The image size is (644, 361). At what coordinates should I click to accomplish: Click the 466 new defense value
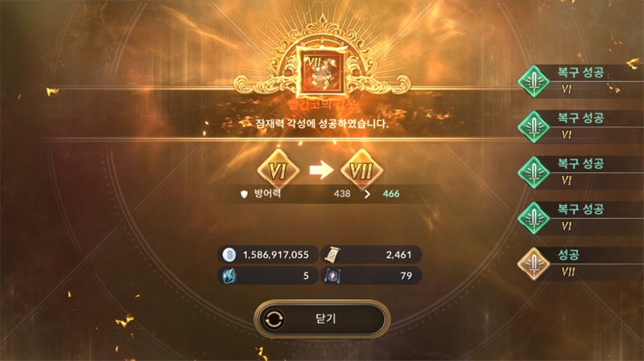(391, 194)
